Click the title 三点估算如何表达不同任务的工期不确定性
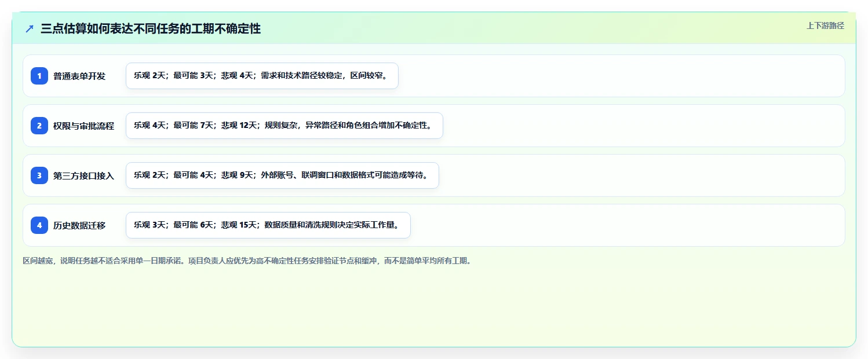The image size is (868, 359). click(151, 29)
